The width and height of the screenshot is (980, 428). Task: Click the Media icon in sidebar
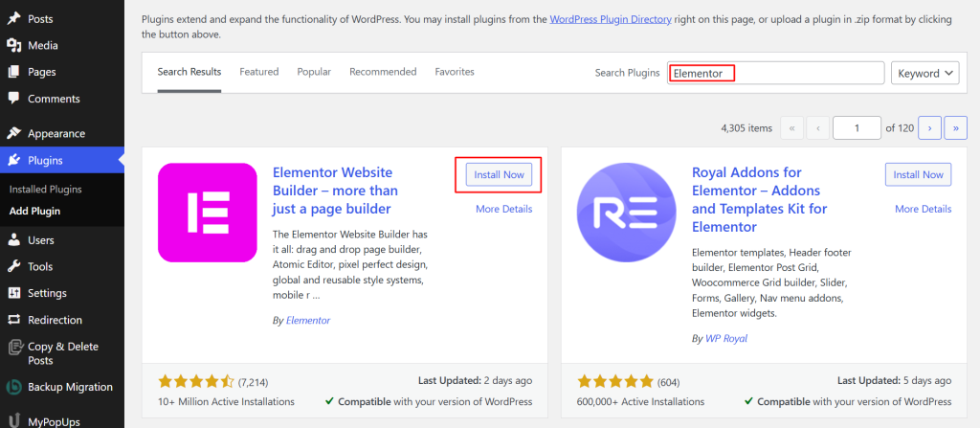[x=13, y=45]
